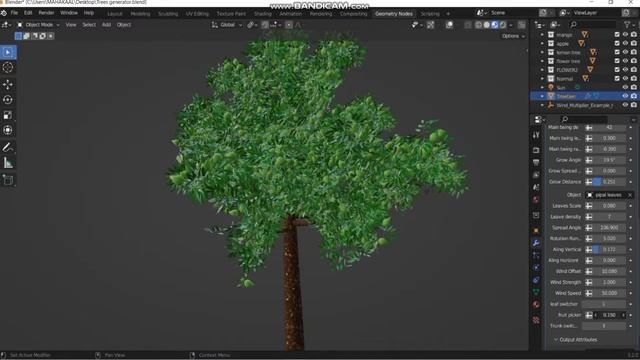The height and width of the screenshot is (360, 640).
Task: Open the Particles properties tab icon
Action: coord(536,255)
